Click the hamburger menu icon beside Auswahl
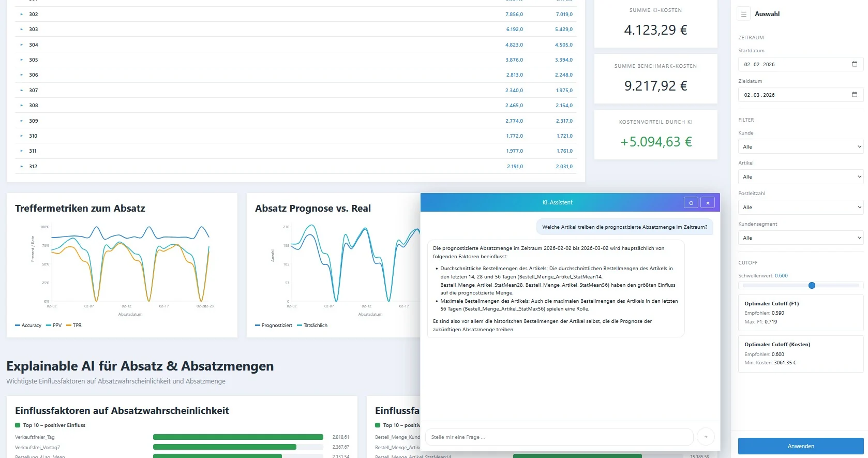The width and height of the screenshot is (868, 458). (743, 14)
